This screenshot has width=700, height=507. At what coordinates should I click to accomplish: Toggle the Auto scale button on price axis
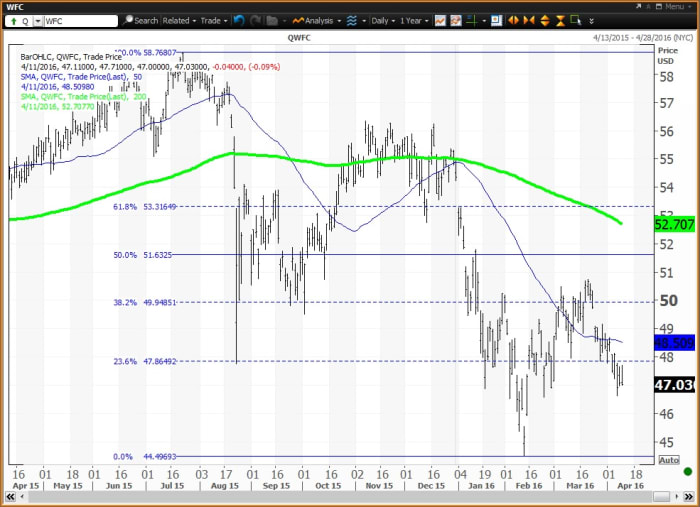pos(669,460)
